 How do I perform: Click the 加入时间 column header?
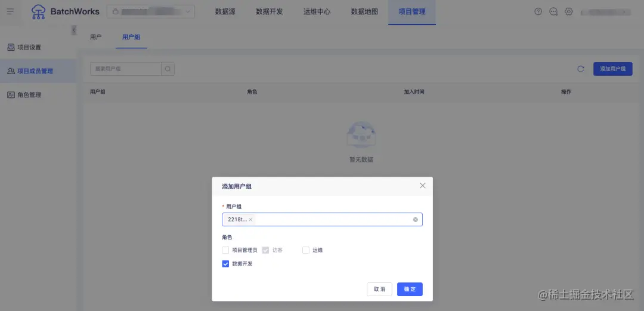[x=414, y=92]
